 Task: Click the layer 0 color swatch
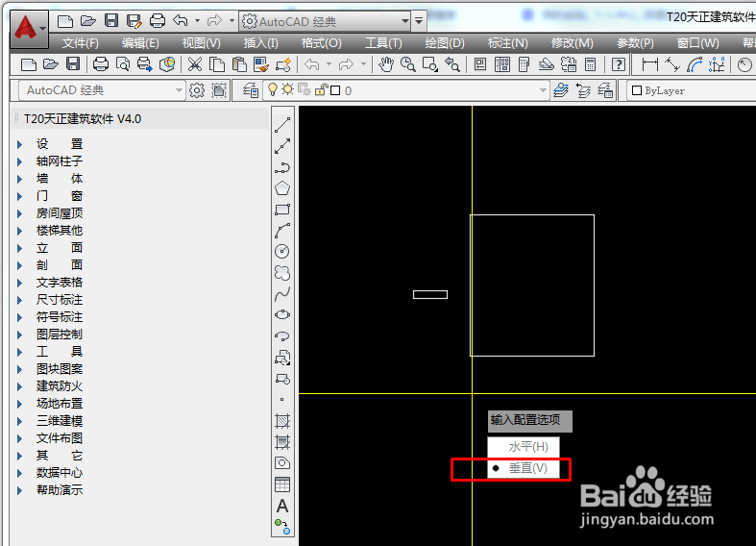[335, 90]
